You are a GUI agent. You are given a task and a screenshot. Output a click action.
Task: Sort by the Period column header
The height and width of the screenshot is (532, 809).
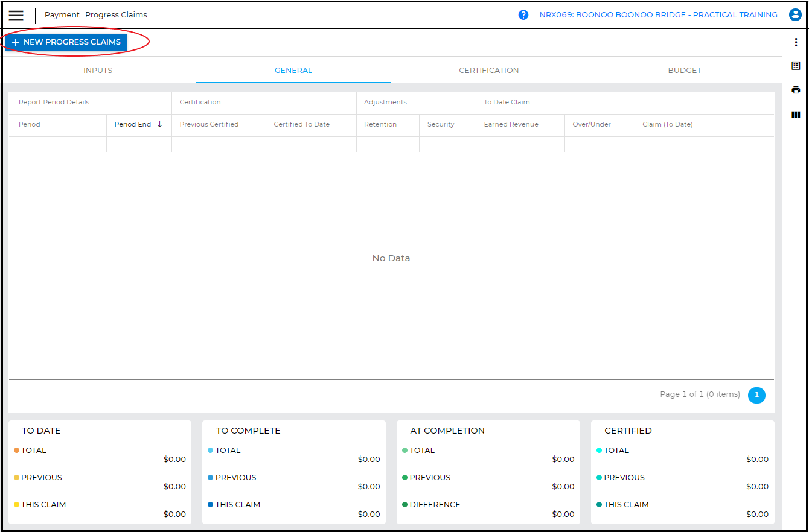pyautogui.click(x=58, y=125)
